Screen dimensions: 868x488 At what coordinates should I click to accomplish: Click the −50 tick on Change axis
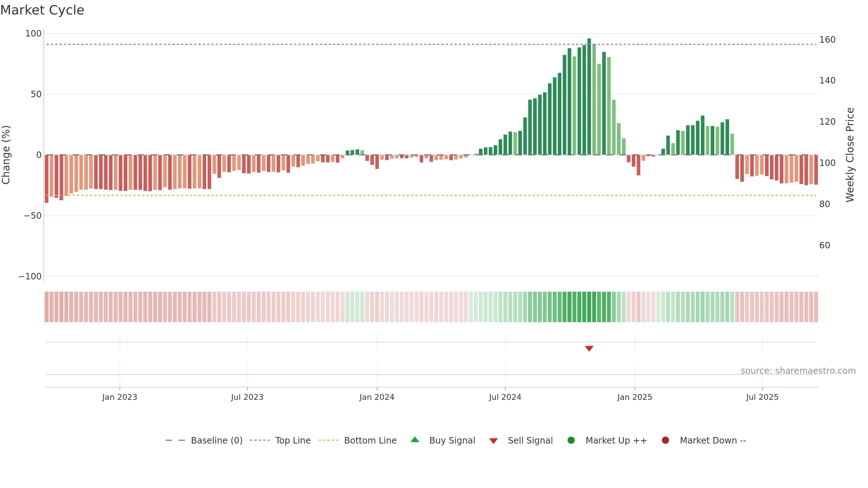pos(33,216)
